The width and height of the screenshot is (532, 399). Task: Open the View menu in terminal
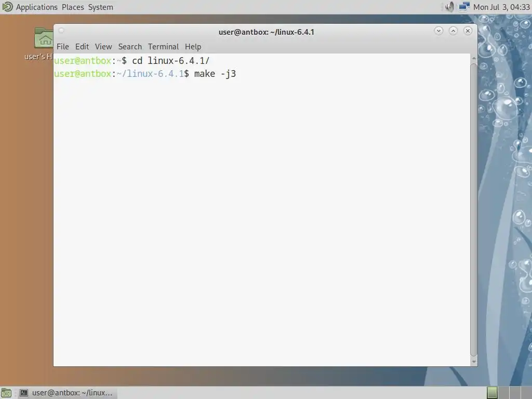click(x=103, y=46)
